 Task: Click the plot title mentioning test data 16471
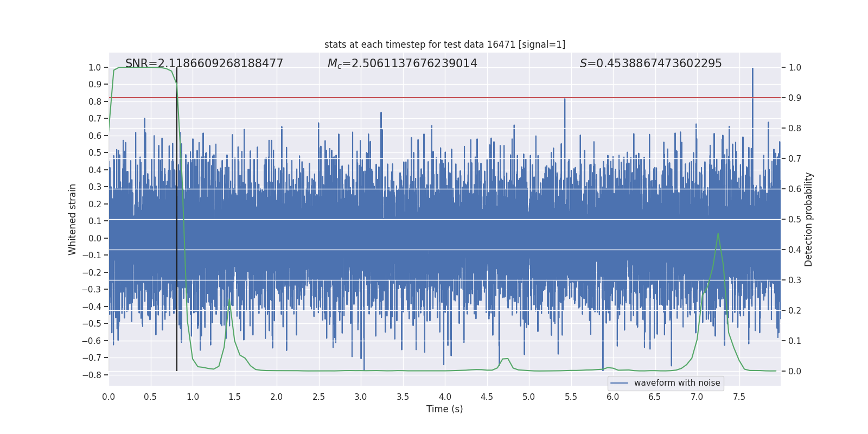(444, 44)
